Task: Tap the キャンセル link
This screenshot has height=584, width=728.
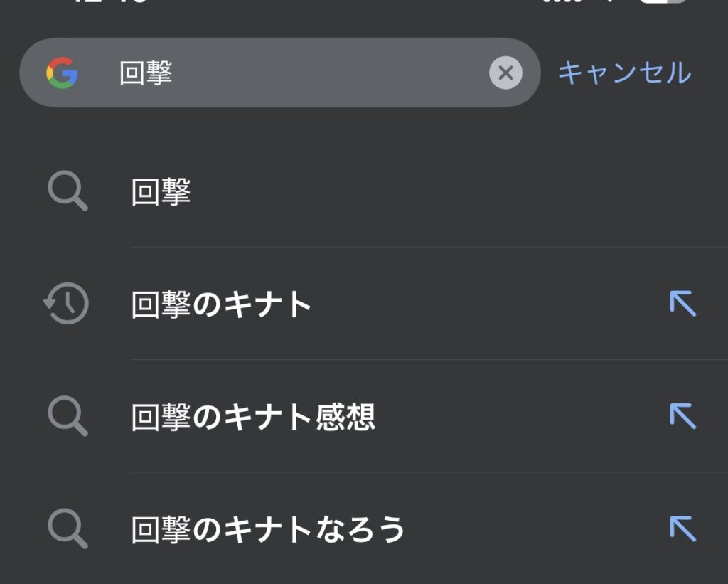Action: click(x=624, y=73)
